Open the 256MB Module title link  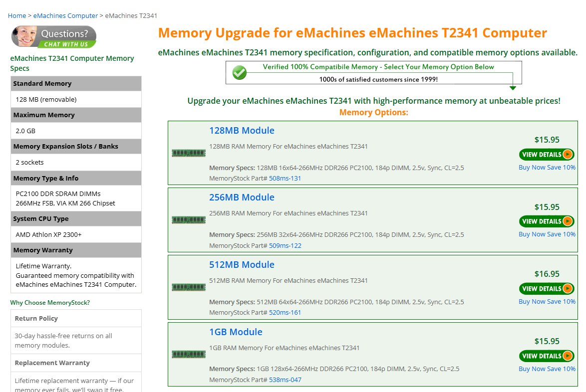click(242, 197)
